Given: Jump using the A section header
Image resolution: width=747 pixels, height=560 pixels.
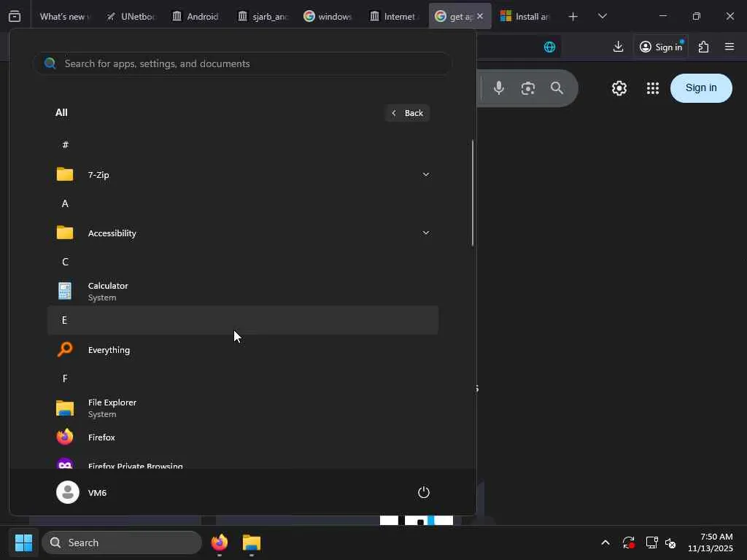Looking at the screenshot, I should 243,204.
